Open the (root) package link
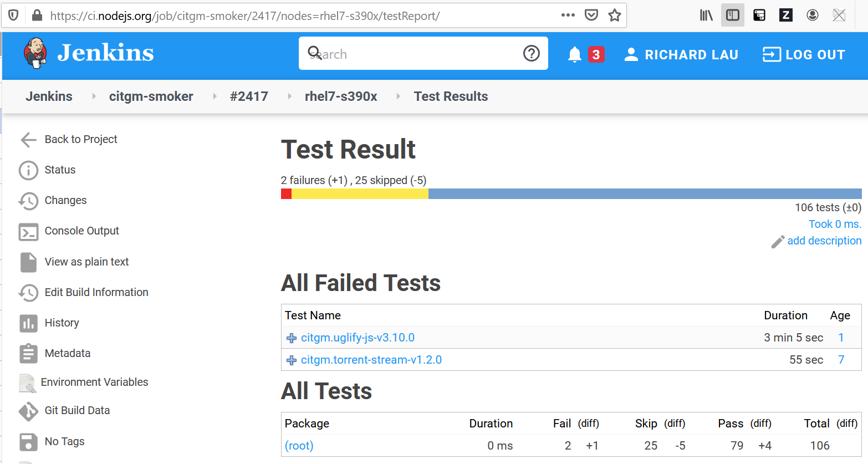868x464 pixels. [299, 446]
